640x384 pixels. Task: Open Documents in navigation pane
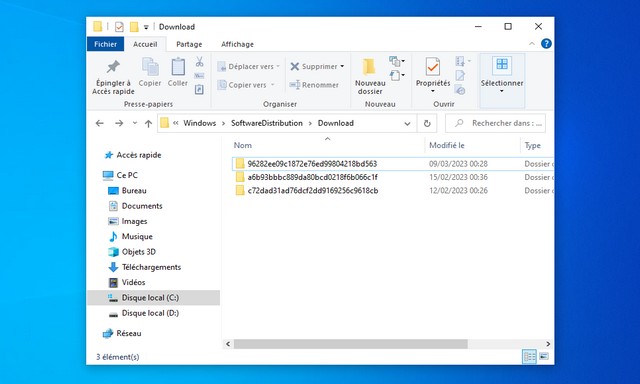pyautogui.click(x=142, y=206)
